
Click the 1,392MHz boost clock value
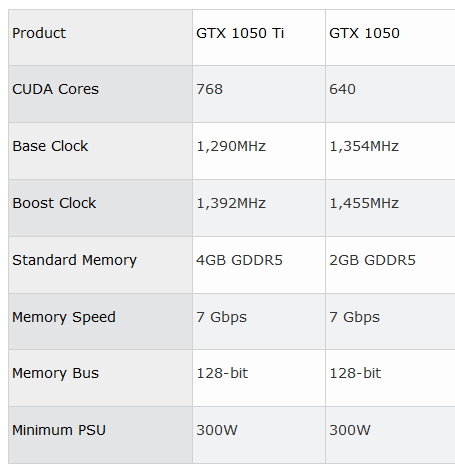tap(231, 203)
